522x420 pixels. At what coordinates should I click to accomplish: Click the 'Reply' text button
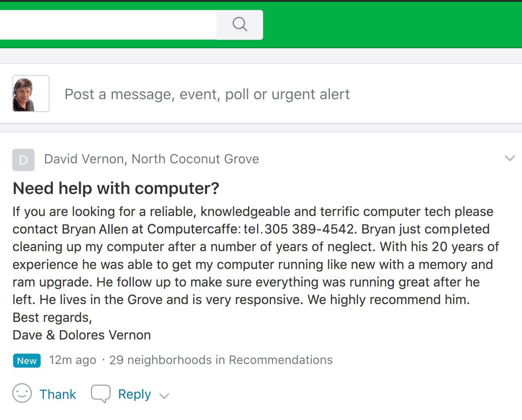click(134, 394)
